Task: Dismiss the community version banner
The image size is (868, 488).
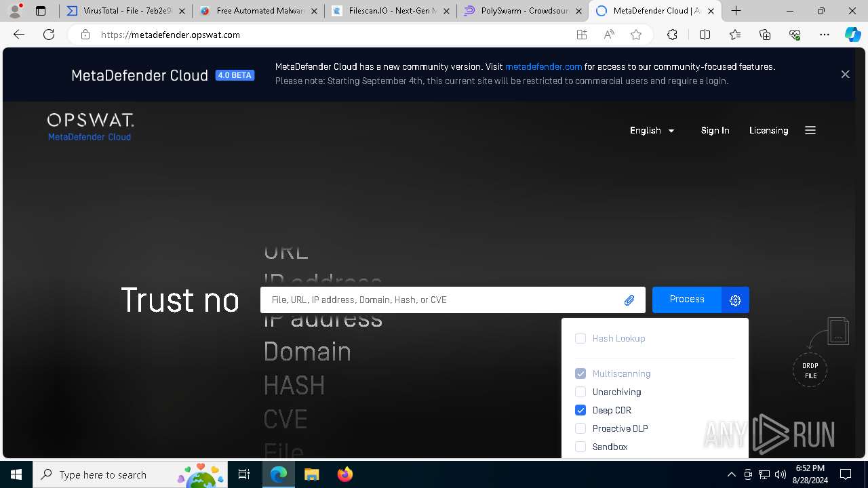Action: point(845,74)
